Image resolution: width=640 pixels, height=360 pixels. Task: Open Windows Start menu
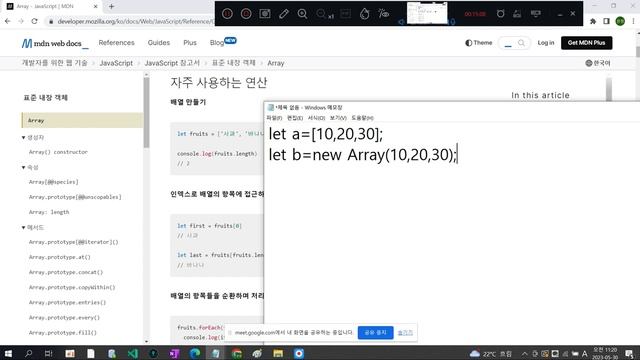point(8,353)
